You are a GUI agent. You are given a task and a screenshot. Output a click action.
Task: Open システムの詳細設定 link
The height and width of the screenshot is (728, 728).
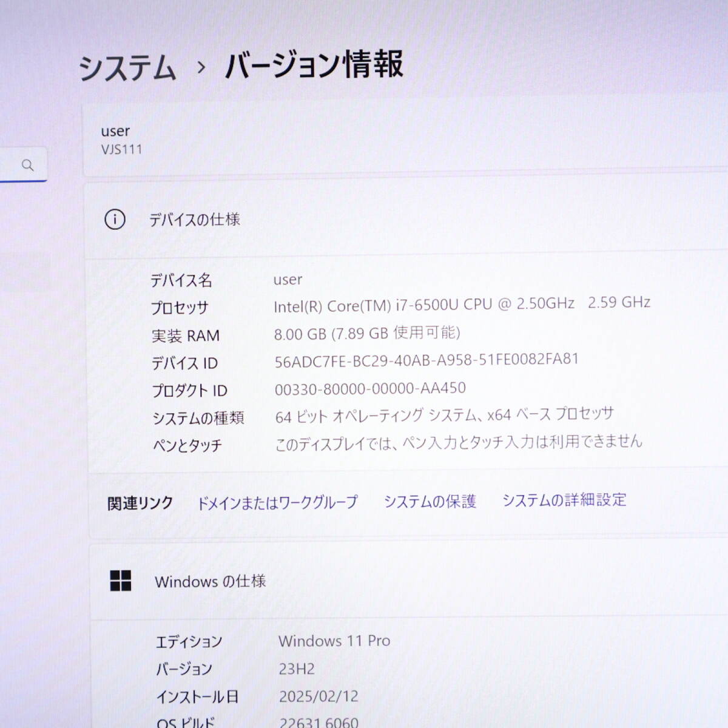click(564, 500)
